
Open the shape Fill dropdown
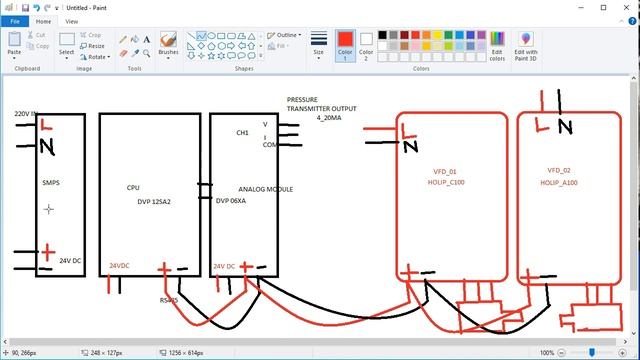[x=278, y=46]
